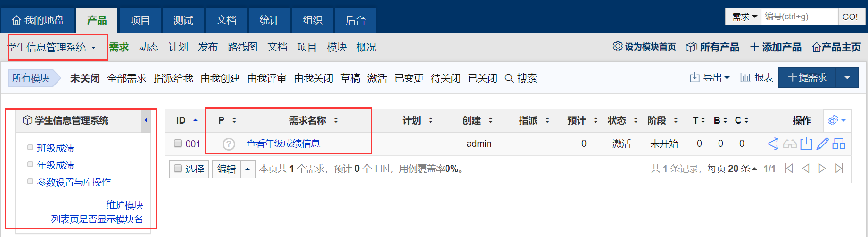Filter by 未关闭 requirements
This screenshot has width=868, height=237.
point(85,78)
